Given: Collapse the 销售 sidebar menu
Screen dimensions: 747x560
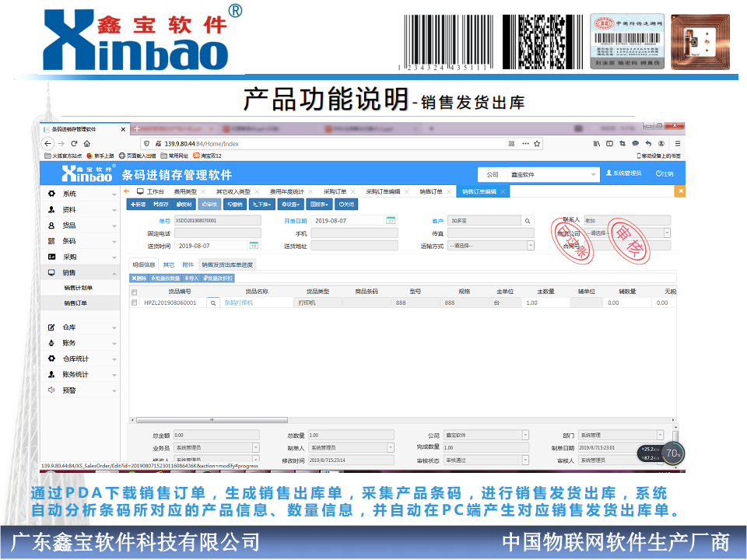Looking at the screenshot, I should click(x=81, y=272).
